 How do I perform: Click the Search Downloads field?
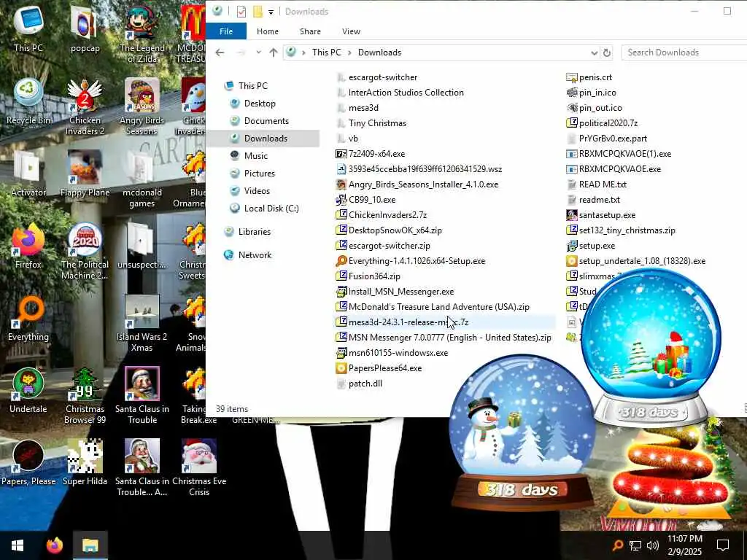(684, 52)
